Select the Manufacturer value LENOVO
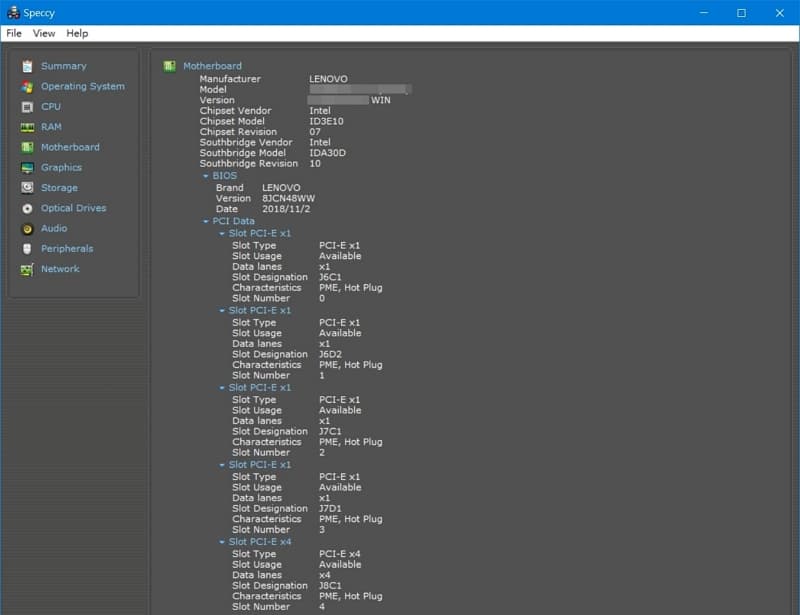This screenshot has width=800, height=615. (x=328, y=79)
